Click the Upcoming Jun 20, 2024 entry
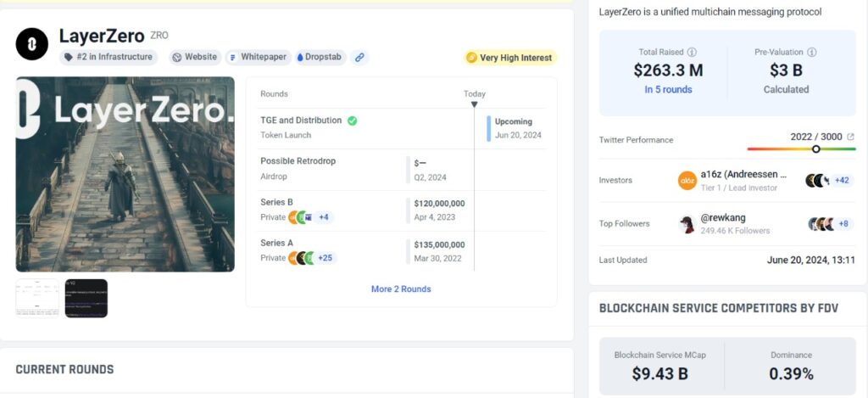This screenshot has width=868, height=398. (515, 128)
